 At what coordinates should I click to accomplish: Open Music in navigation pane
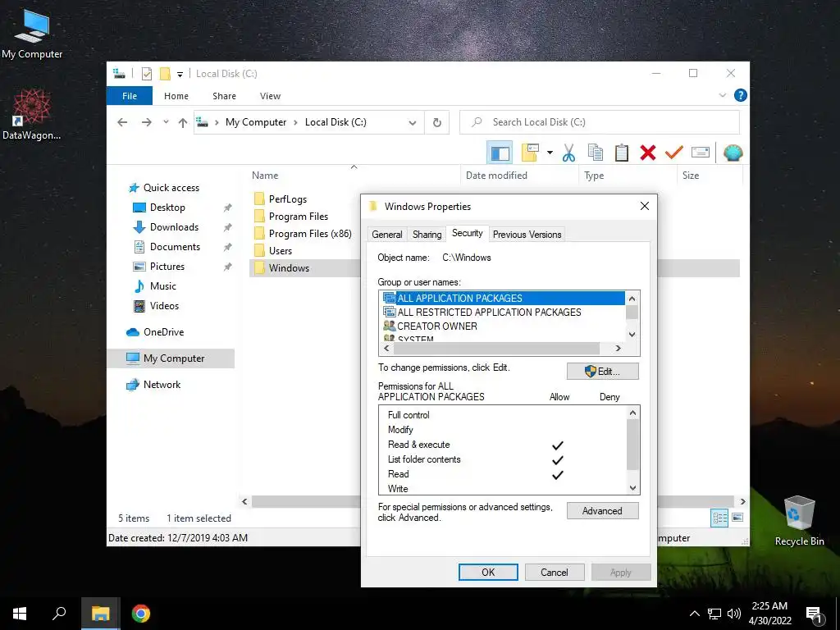162,286
